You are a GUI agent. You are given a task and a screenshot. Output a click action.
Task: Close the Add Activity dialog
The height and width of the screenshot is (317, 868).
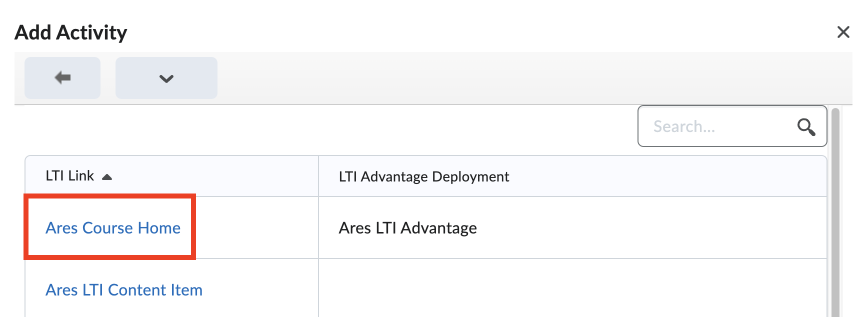click(843, 32)
